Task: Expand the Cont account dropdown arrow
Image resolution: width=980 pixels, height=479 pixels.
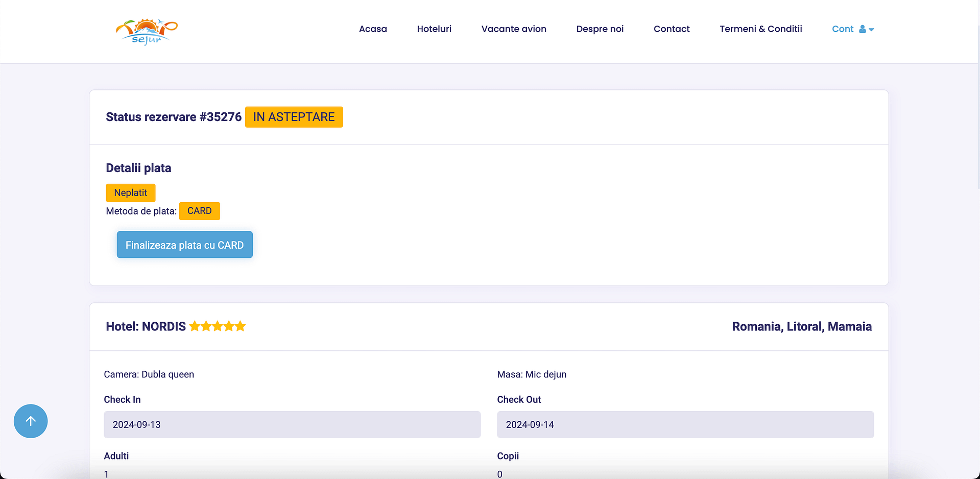Action: pyautogui.click(x=872, y=30)
